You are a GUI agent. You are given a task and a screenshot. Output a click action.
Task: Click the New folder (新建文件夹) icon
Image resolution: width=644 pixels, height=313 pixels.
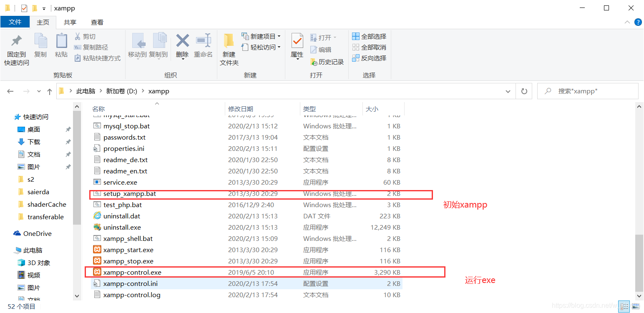pyautogui.click(x=229, y=41)
